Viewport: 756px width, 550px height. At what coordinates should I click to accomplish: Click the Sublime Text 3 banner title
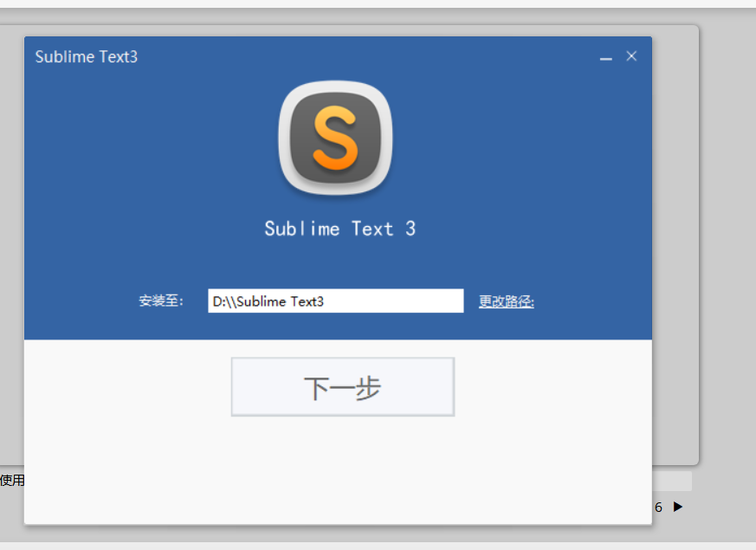click(x=339, y=229)
